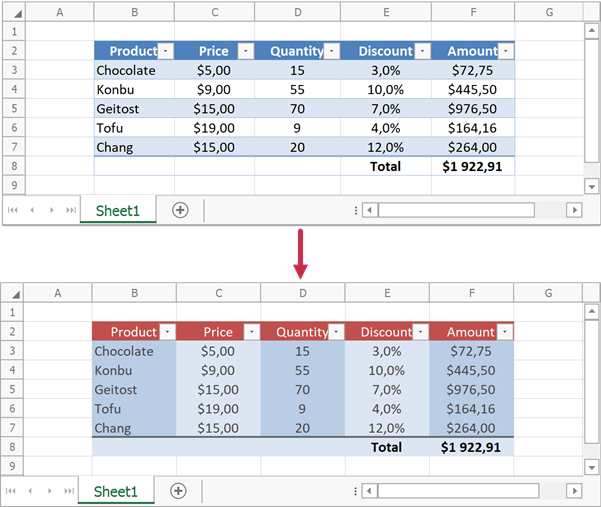Click horizontal scroll left arrow, top spreadsheet

[370, 210]
